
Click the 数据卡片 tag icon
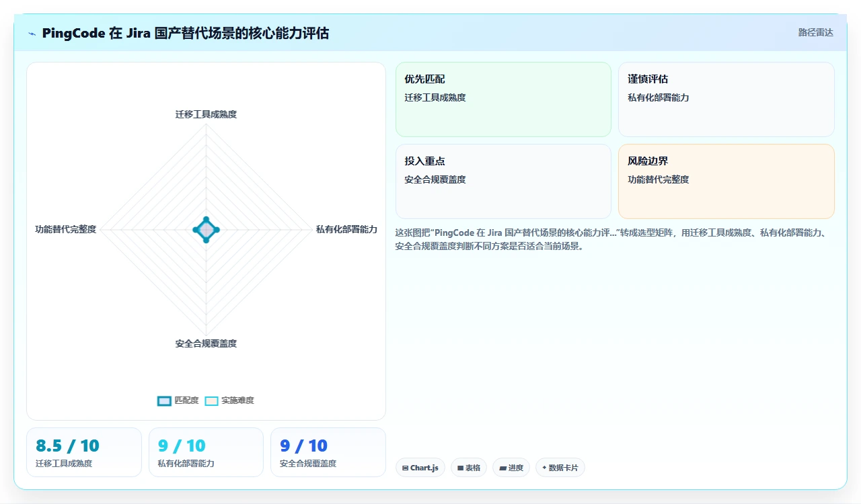pos(544,468)
